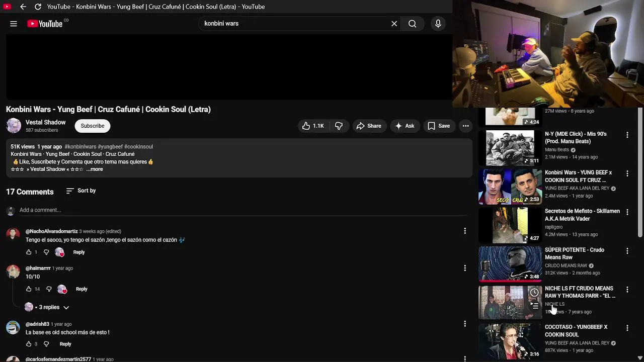Open the comments Sort by menu
The image size is (644, 362).
pos(81,191)
